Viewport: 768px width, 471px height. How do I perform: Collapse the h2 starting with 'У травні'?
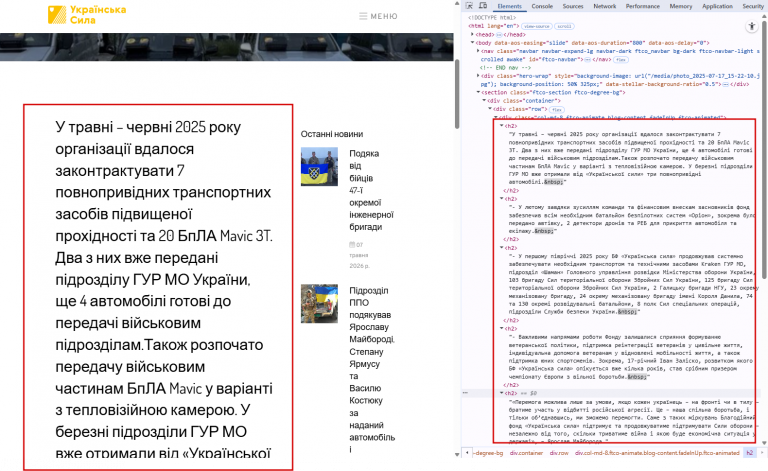point(502,126)
